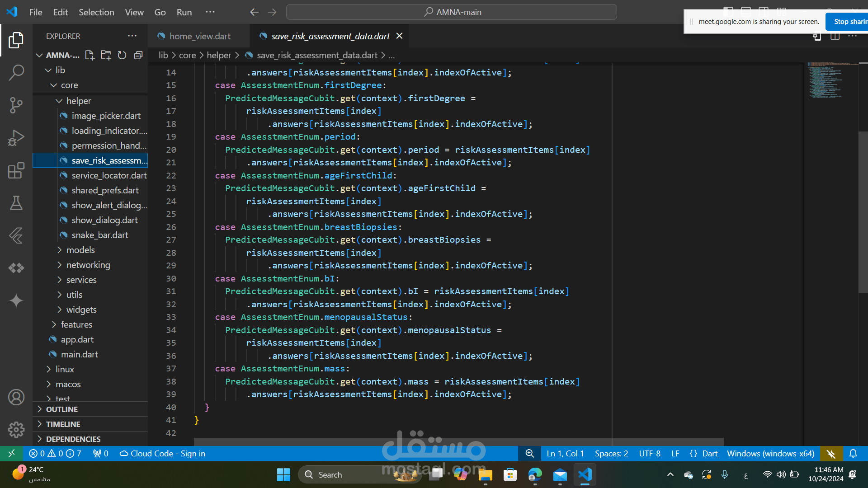868x488 pixels.
Task: Open the Wi-Fi network icon in tray
Action: (x=767, y=474)
